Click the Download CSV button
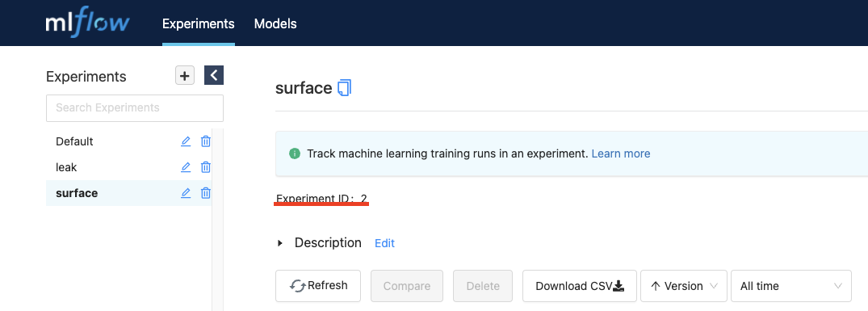Screen dimensions: 868x311 tap(580, 286)
